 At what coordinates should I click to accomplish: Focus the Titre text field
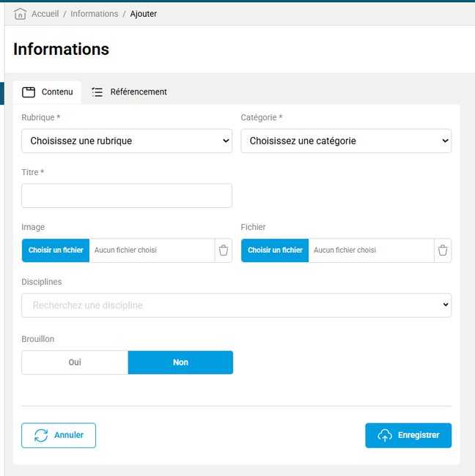point(127,196)
